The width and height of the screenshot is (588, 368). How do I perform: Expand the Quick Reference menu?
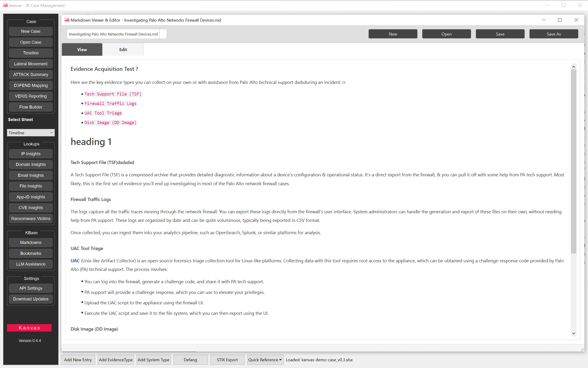[265, 360]
